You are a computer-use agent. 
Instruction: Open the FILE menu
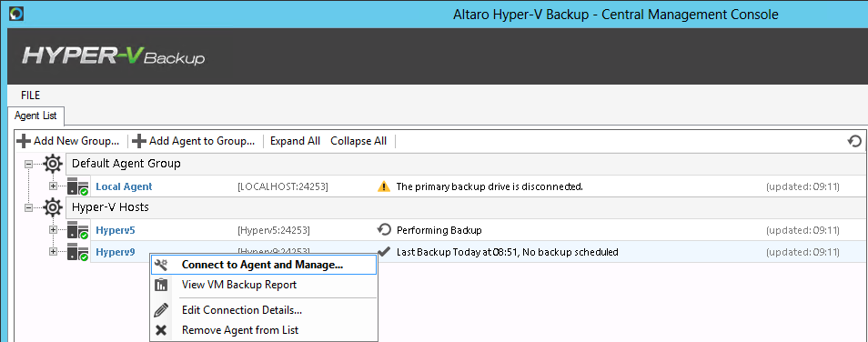(30, 96)
